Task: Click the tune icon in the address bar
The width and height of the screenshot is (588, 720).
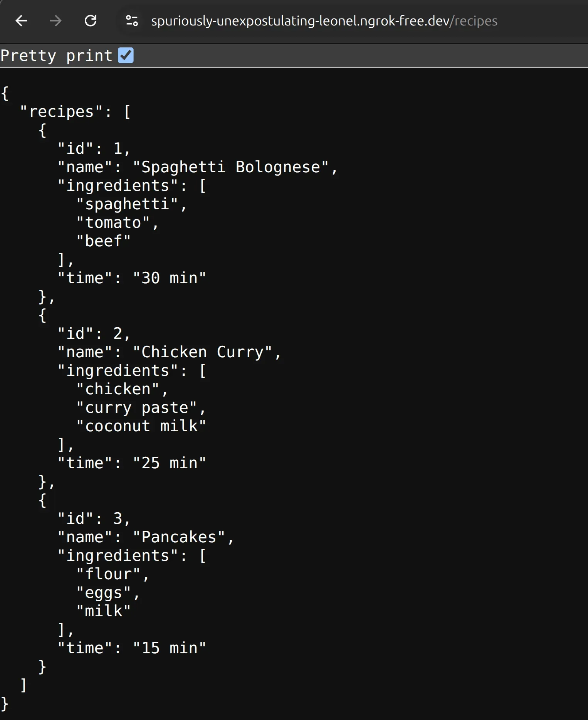Action: 132,21
